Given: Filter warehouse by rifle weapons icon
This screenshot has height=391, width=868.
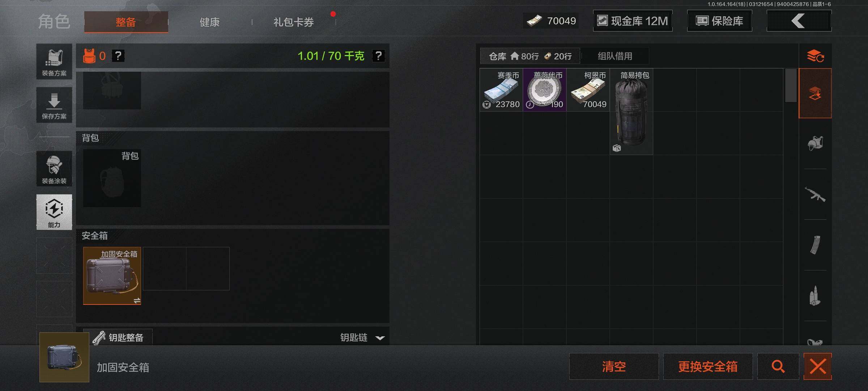Looking at the screenshot, I should [x=815, y=194].
